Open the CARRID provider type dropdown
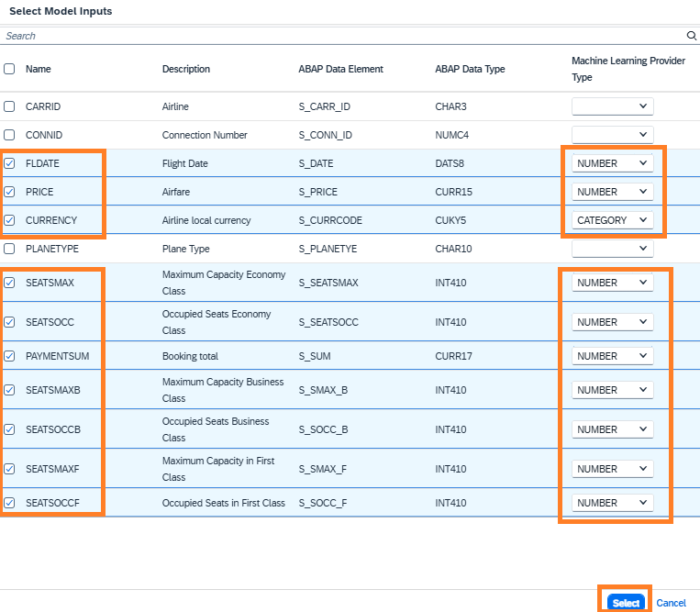 coord(612,106)
